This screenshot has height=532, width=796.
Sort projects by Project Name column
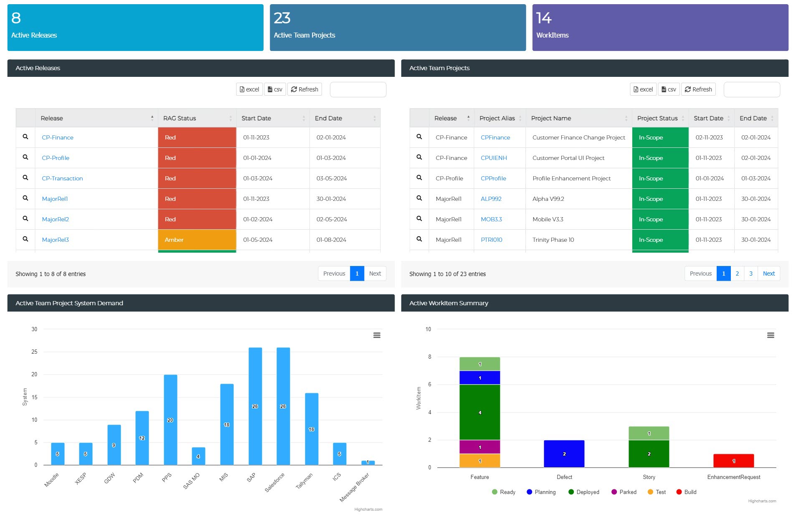pyautogui.click(x=579, y=118)
